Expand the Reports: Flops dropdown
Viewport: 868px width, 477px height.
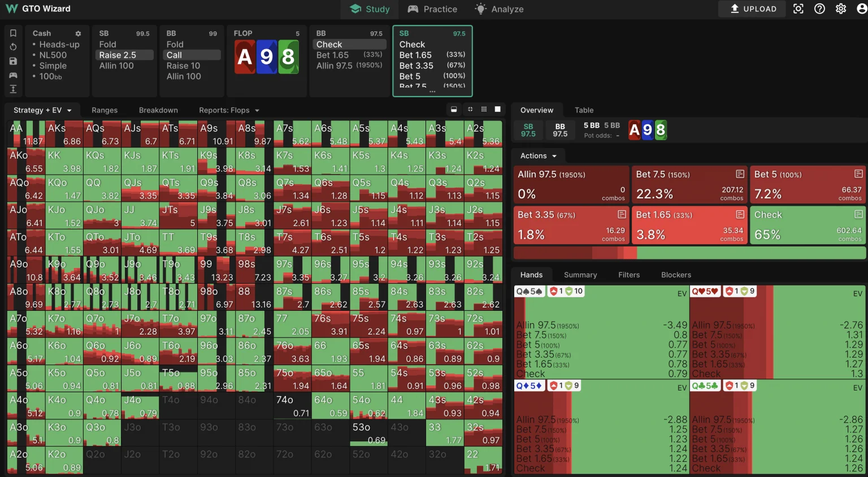229,110
